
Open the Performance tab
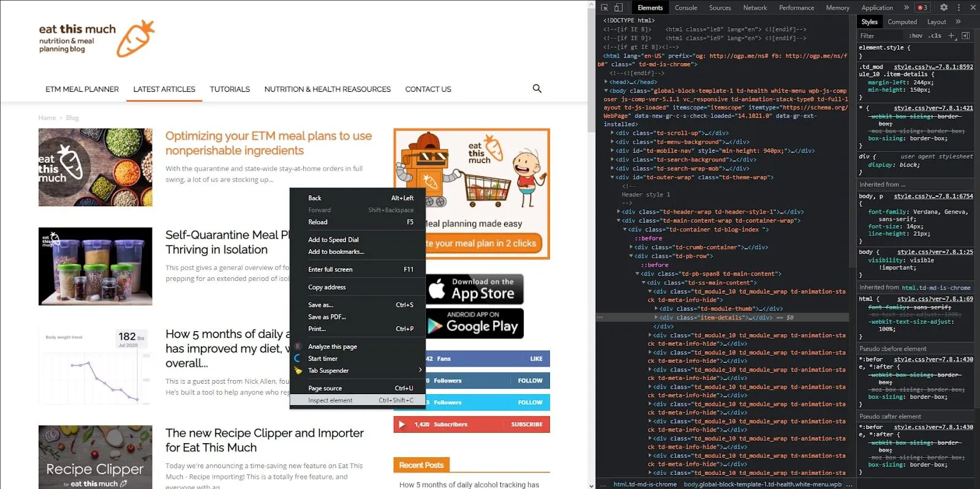tap(796, 8)
